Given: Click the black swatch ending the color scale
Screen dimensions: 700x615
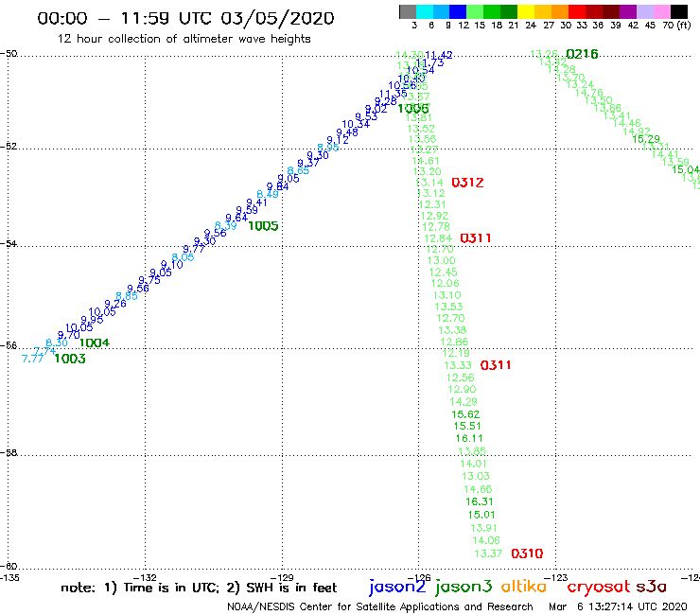Looking at the screenshot, I should [x=679, y=12].
